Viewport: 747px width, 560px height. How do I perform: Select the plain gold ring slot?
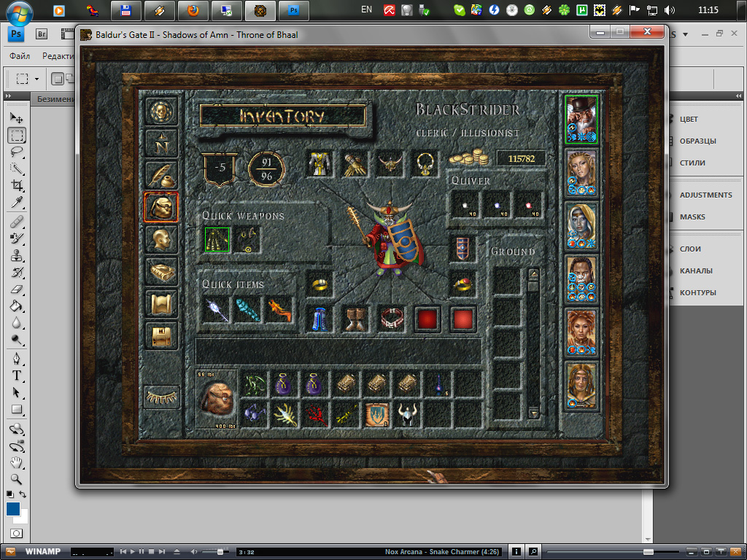click(x=320, y=284)
